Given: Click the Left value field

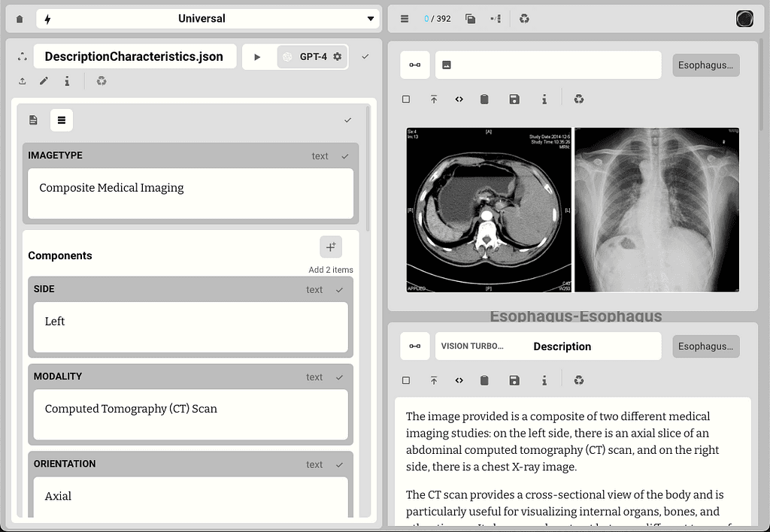Looking at the screenshot, I should [190, 327].
